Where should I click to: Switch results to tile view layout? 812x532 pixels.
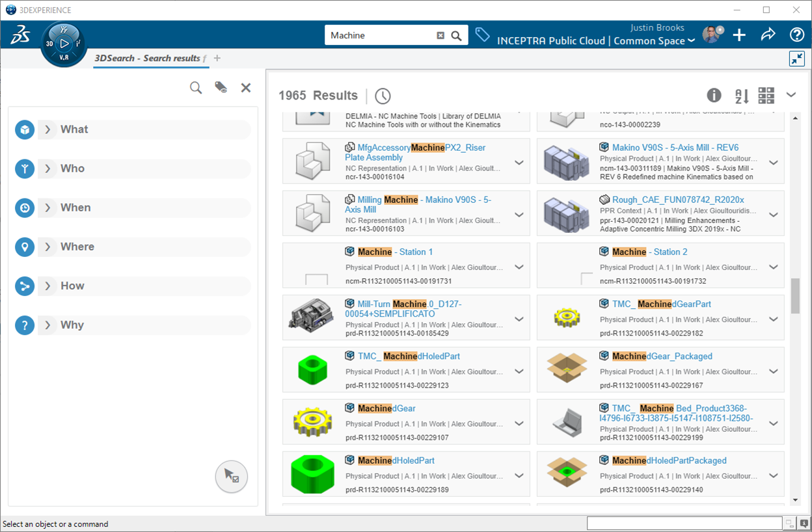(766, 96)
